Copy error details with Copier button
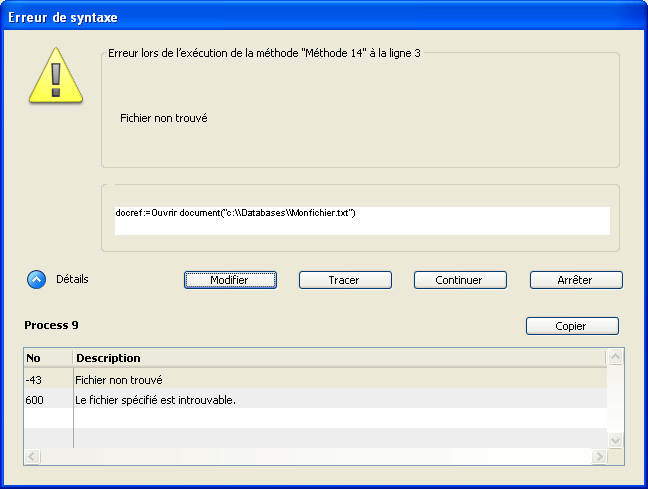The image size is (648, 489). 571,326
